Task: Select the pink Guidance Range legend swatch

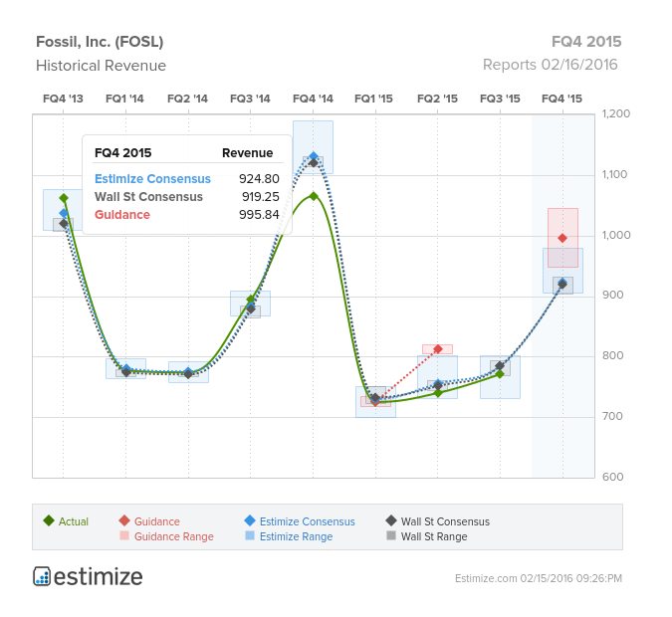Action: tap(124, 535)
